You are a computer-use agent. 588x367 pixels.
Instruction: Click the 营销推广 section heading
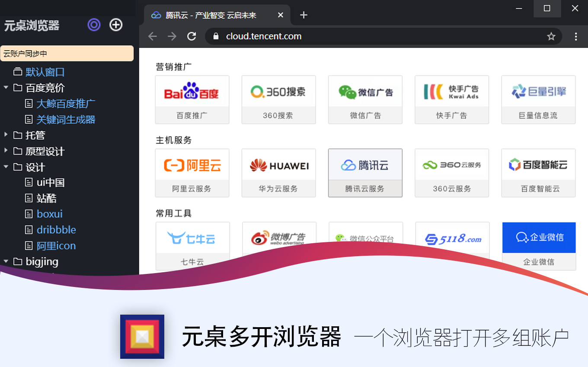pyautogui.click(x=174, y=67)
